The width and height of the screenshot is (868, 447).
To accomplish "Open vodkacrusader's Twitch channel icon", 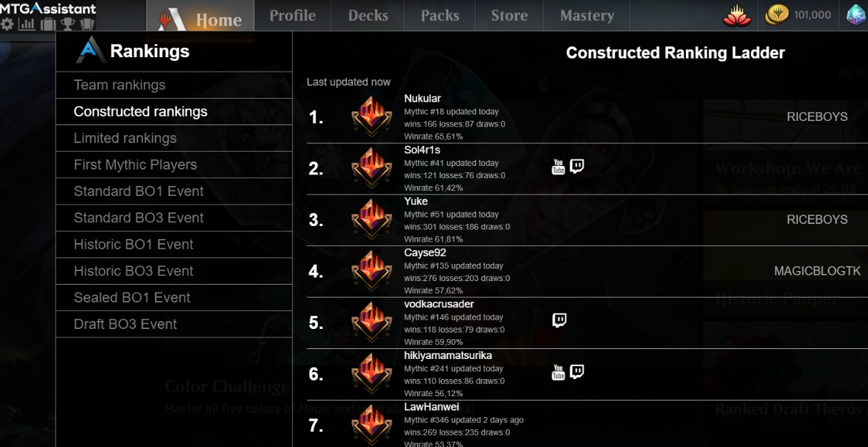I will click(559, 320).
